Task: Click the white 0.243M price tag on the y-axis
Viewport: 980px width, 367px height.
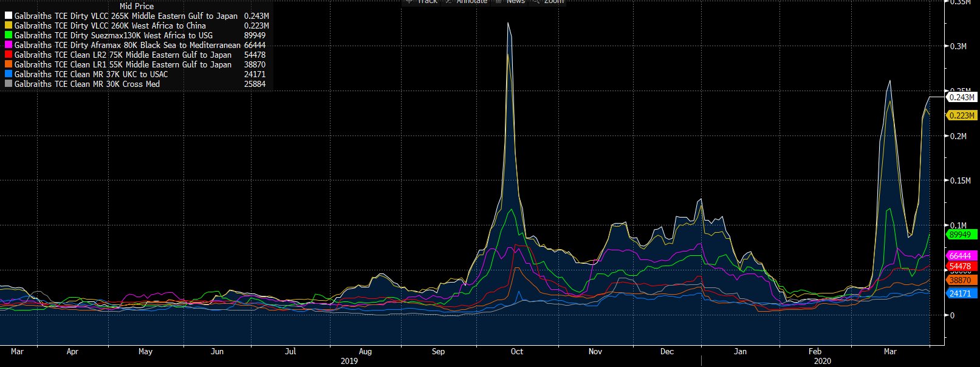Action: click(962, 97)
